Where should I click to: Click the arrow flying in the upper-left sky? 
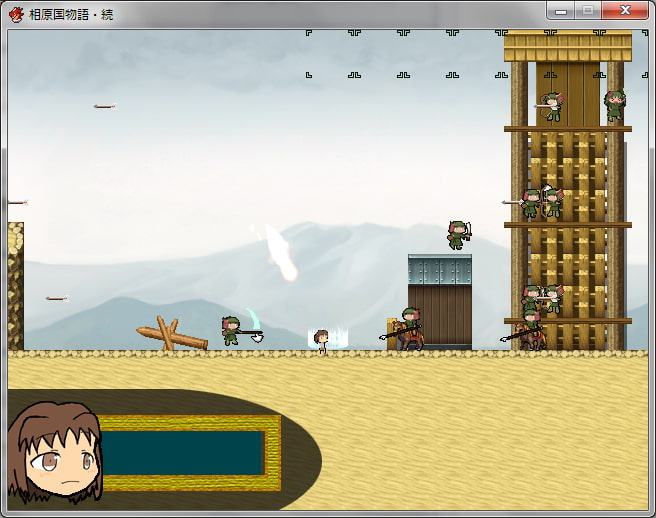[105, 106]
